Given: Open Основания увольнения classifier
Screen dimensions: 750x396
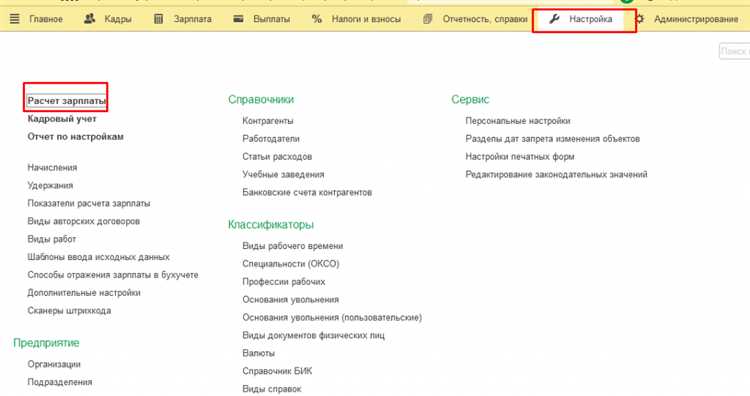Looking at the screenshot, I should 291,299.
